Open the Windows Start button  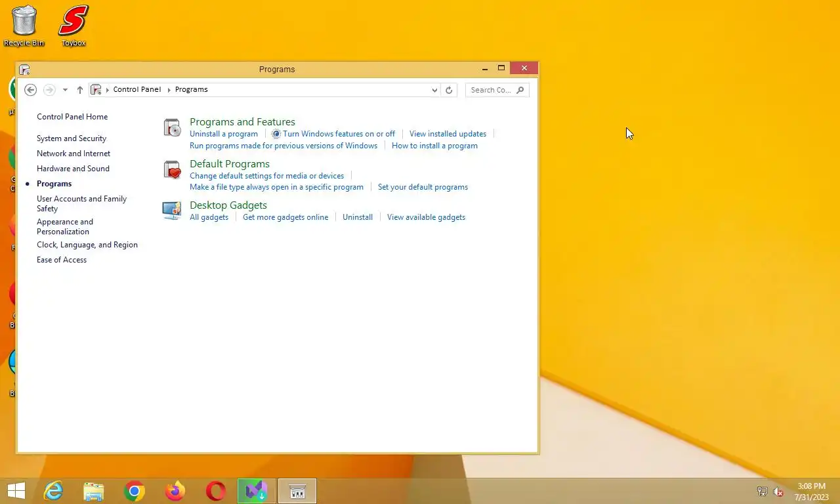tap(16, 491)
